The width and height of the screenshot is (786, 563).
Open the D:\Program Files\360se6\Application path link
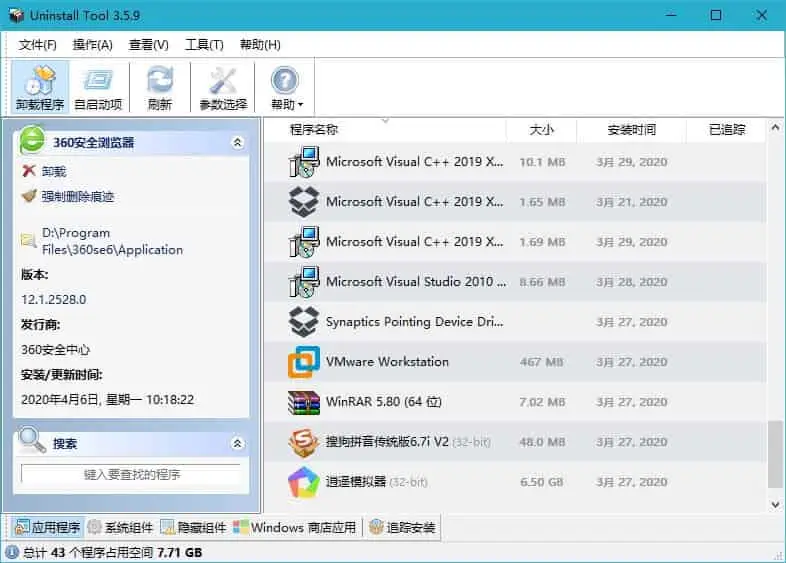[x=112, y=241]
